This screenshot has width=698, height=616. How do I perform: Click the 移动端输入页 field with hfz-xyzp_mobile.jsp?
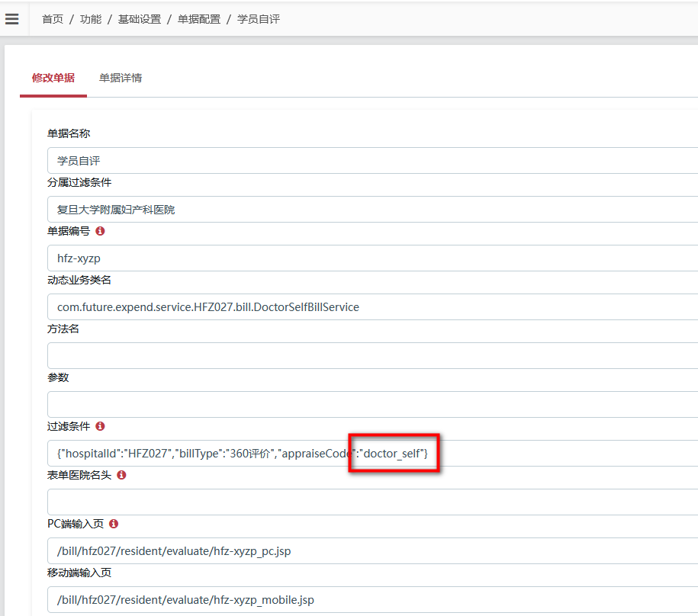372,599
